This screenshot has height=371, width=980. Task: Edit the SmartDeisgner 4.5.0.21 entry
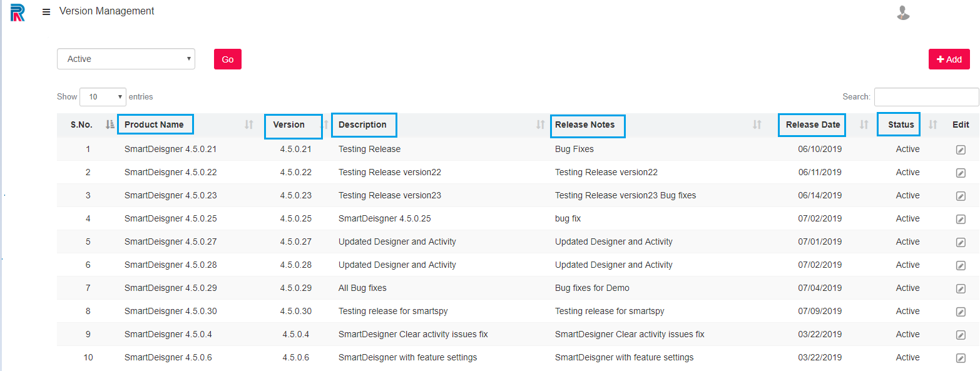(x=961, y=150)
